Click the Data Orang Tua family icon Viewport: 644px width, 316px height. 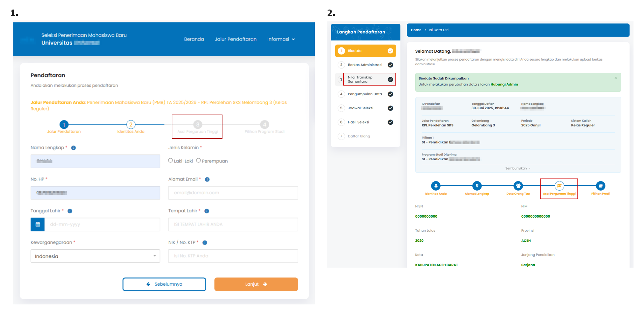tap(518, 186)
